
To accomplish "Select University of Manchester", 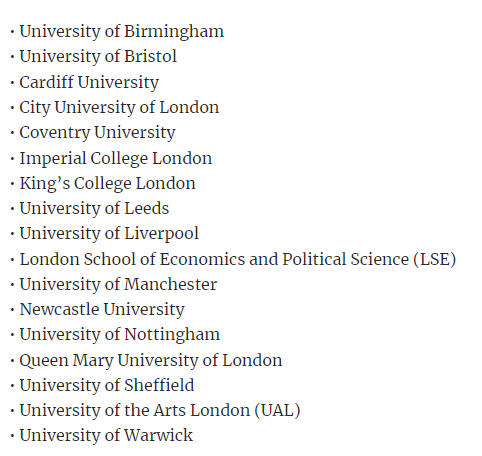I will pyautogui.click(x=118, y=284).
